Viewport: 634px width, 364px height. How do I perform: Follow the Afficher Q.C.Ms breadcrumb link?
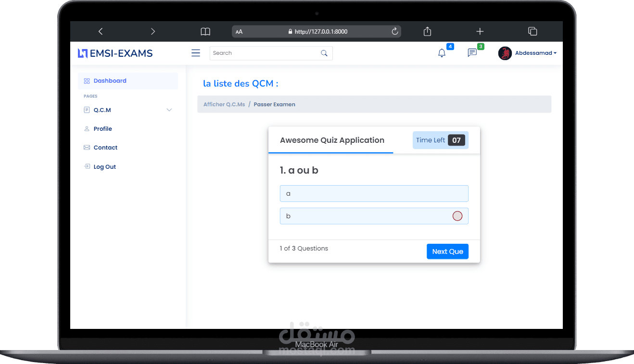(224, 104)
